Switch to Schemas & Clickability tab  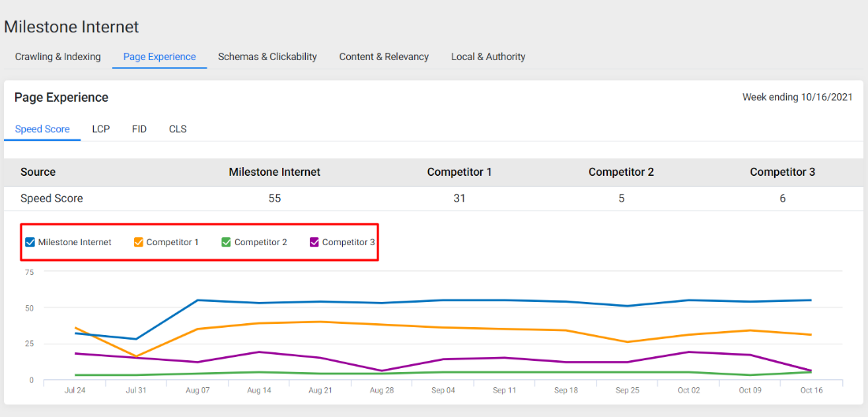coord(267,57)
